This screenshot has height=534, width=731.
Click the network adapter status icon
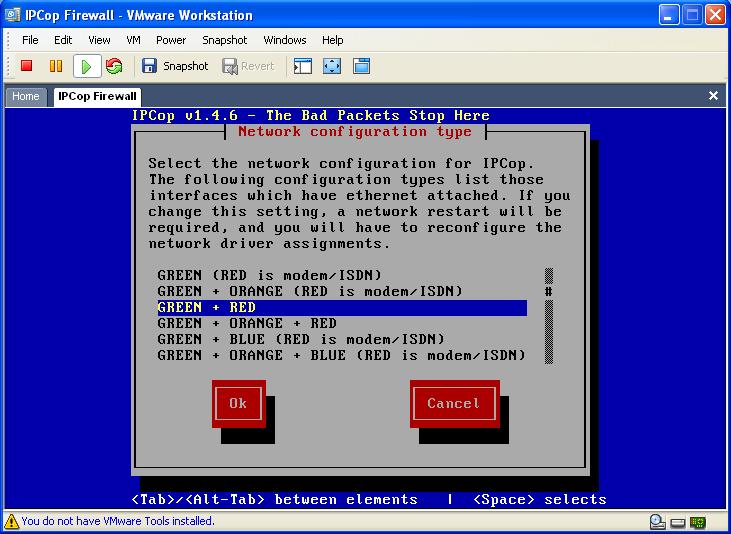pos(698,522)
